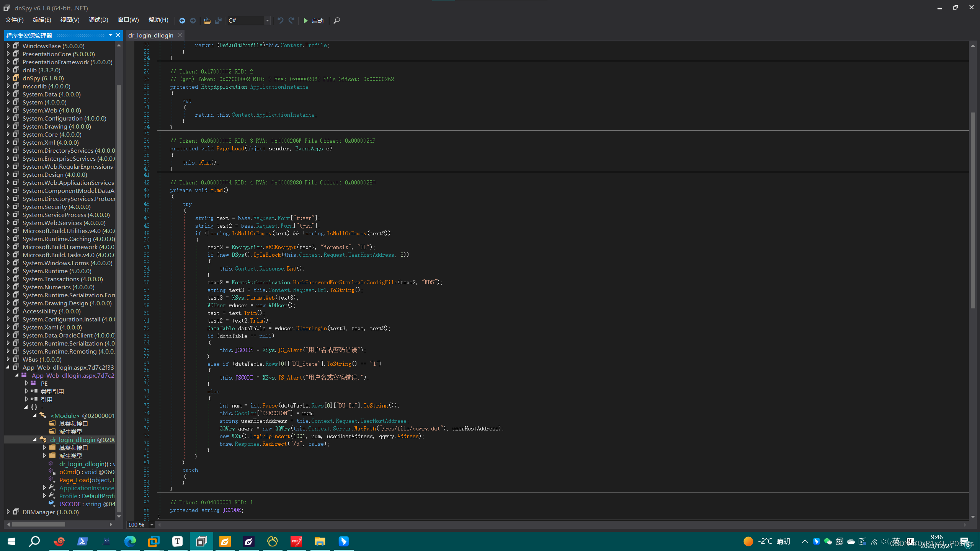Click the System.Xaml assembly icon
980x551 pixels.
(x=16, y=327)
